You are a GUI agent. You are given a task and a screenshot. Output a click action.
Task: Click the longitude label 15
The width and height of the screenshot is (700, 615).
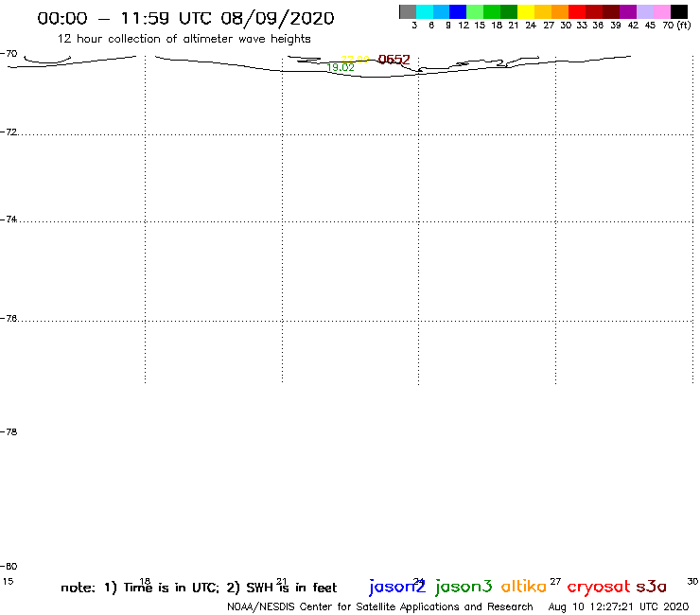[x=8, y=581]
